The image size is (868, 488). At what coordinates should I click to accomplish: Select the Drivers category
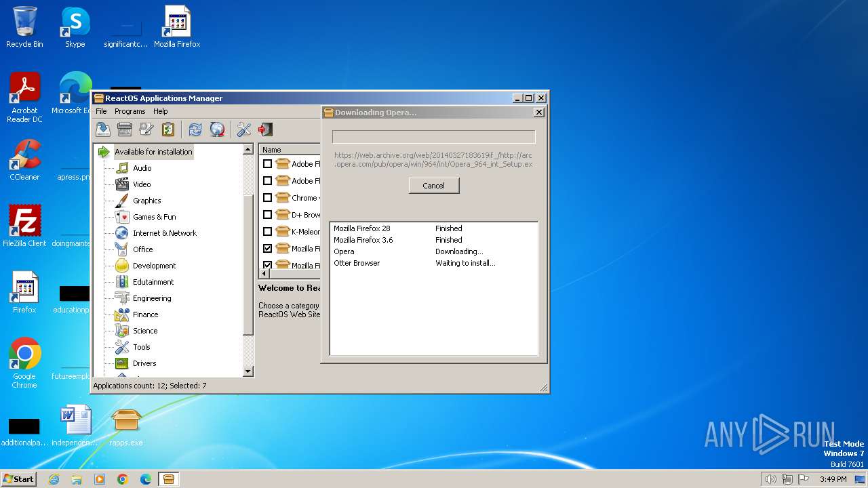(144, 363)
